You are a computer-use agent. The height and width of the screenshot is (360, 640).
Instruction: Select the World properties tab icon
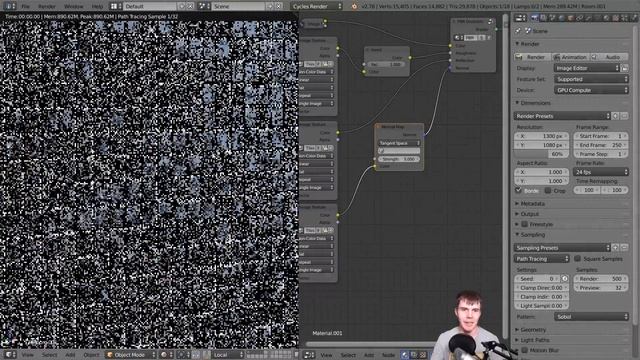click(x=561, y=18)
